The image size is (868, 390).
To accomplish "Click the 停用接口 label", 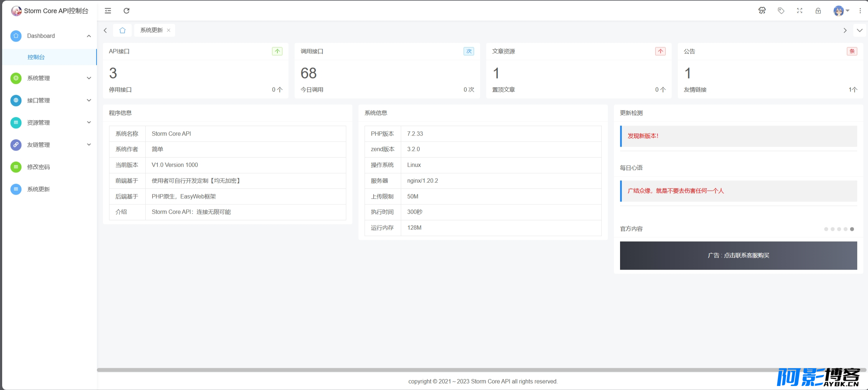I will (x=120, y=90).
